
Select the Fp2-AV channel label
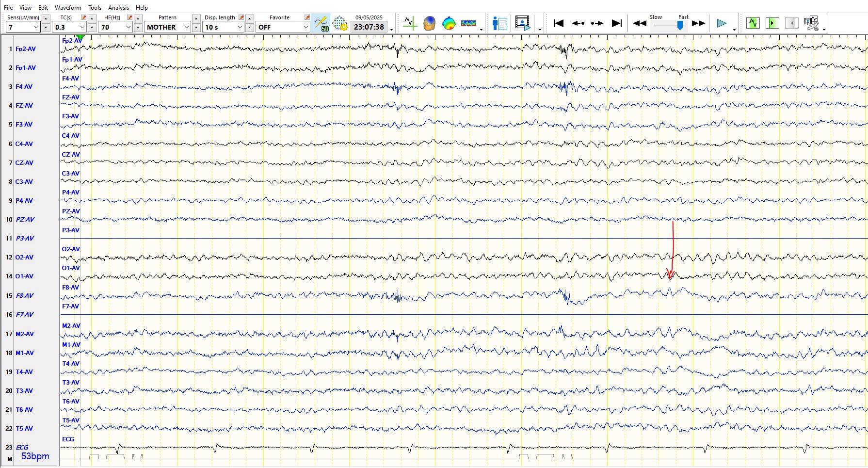coord(25,48)
